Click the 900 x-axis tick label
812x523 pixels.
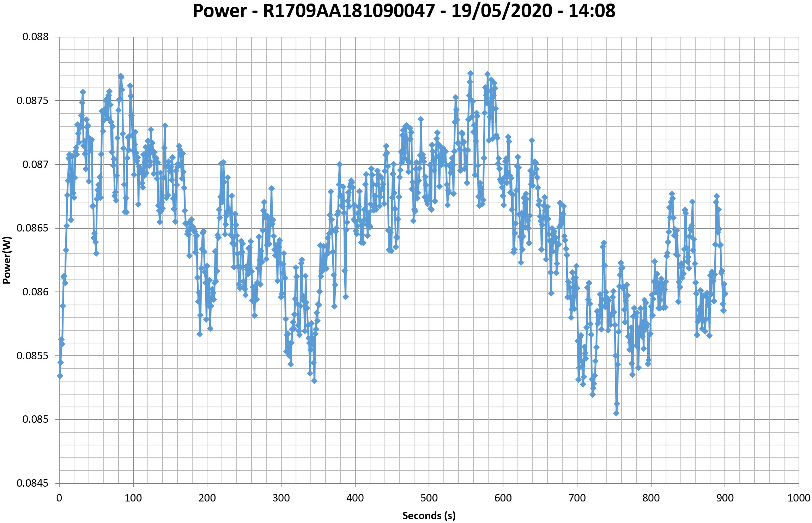pos(725,498)
